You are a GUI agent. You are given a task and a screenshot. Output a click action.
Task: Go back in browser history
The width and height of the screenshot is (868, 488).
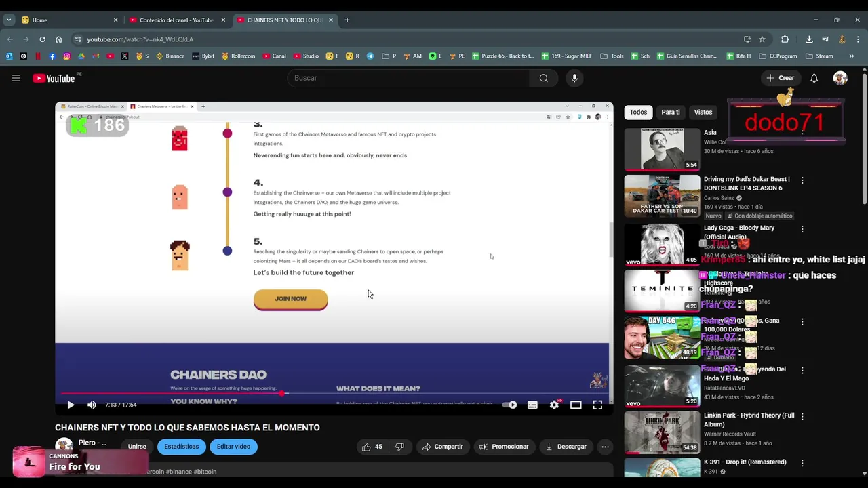click(x=9, y=39)
